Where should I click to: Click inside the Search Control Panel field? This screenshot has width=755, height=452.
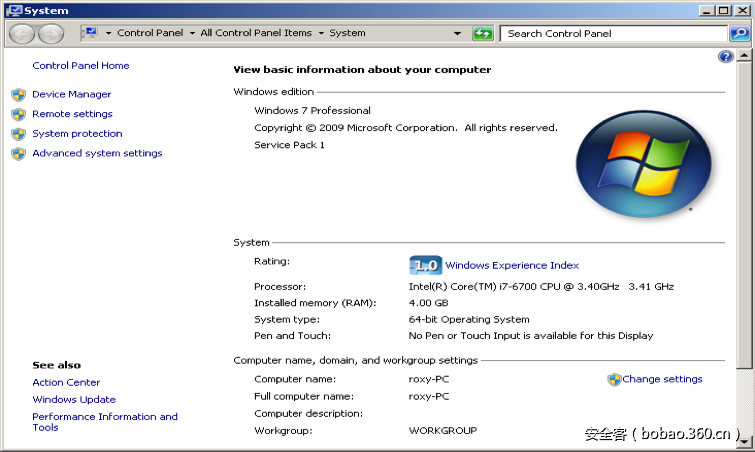[612, 33]
